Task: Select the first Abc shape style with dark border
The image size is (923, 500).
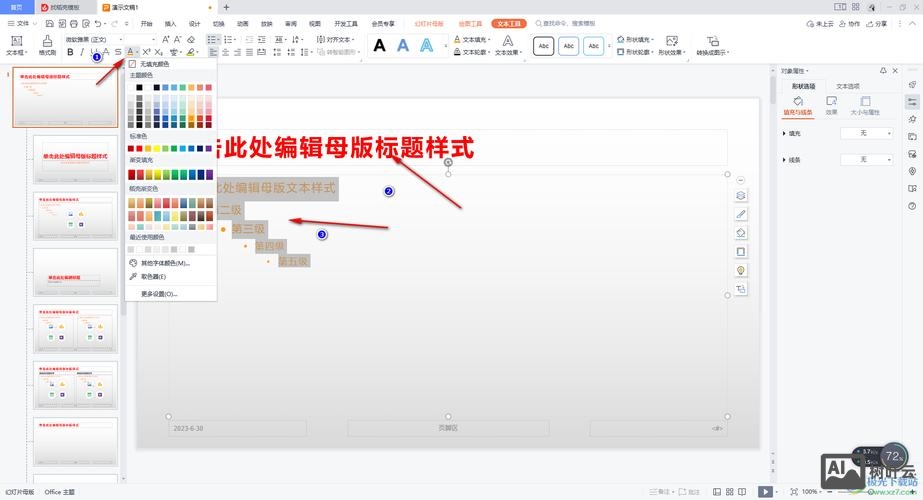Action: (543, 45)
